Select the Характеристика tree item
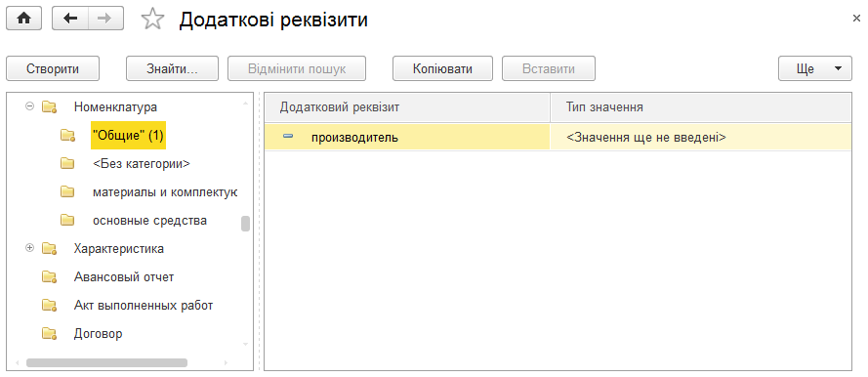 click(x=118, y=248)
